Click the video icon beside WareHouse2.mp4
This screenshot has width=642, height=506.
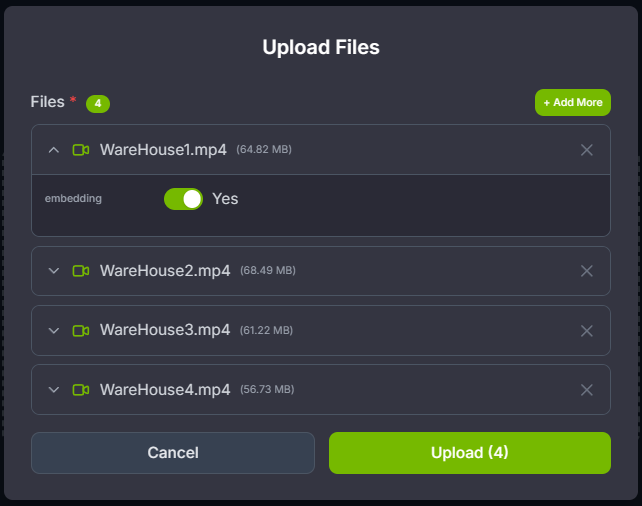coord(81,271)
